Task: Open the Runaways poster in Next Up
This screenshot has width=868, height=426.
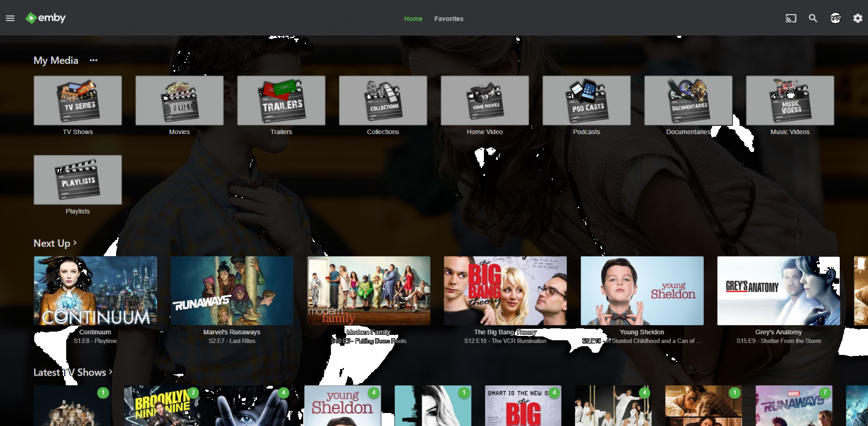Action: [x=232, y=291]
